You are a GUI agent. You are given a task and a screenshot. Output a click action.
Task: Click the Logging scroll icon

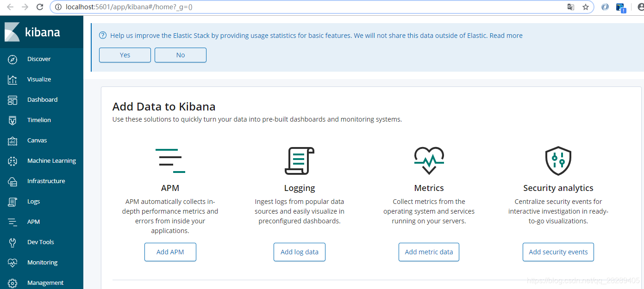pyautogui.click(x=299, y=161)
